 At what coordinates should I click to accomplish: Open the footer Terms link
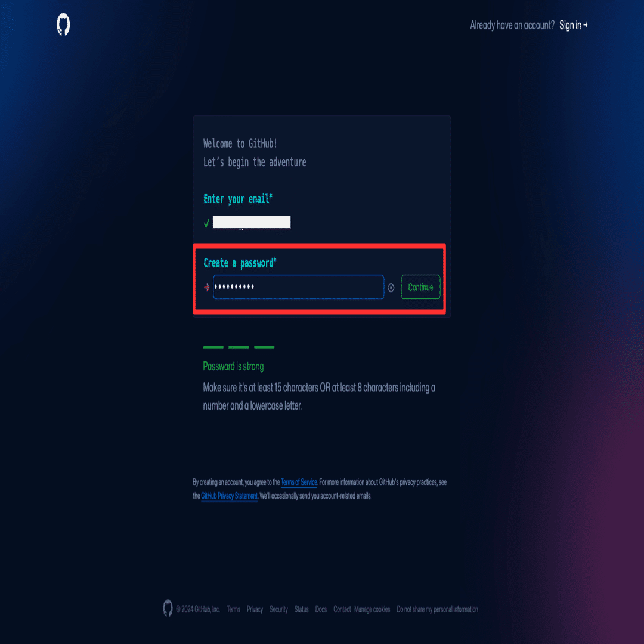(x=233, y=609)
